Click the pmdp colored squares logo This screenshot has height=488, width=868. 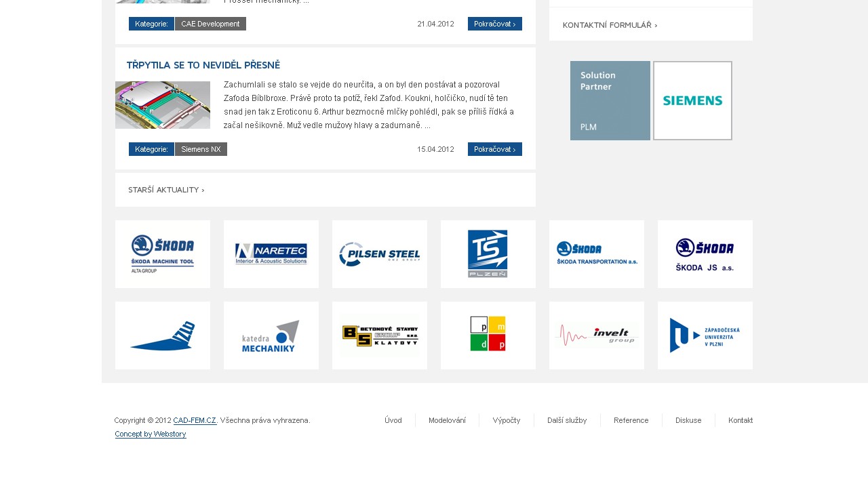488,335
